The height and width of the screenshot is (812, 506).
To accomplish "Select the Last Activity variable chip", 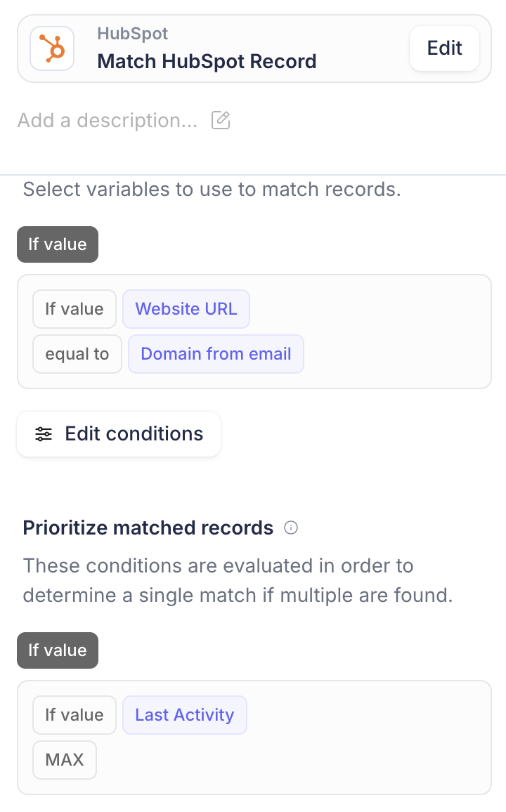I will [x=184, y=714].
